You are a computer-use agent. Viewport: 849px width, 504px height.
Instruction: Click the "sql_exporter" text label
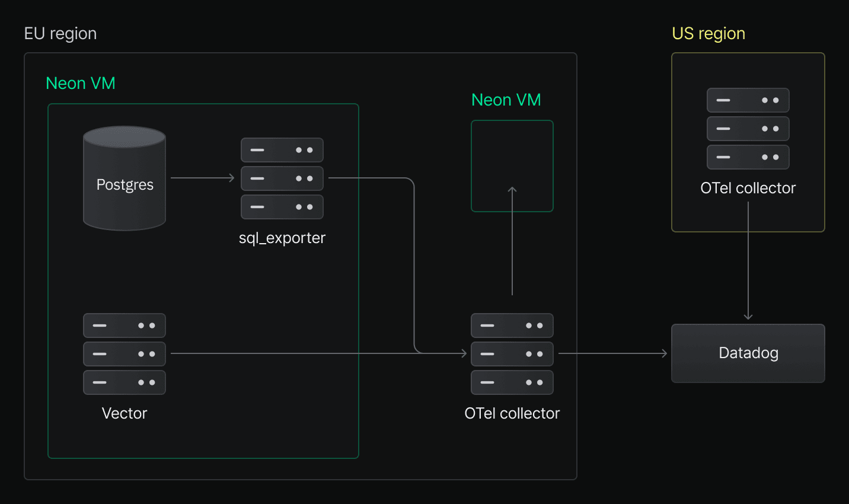coord(282,238)
